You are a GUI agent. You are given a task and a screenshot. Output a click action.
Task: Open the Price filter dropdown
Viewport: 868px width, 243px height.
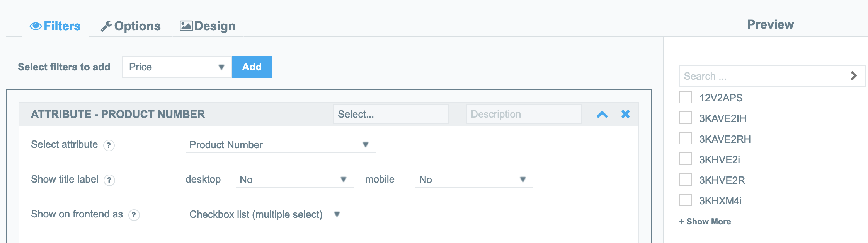click(177, 67)
